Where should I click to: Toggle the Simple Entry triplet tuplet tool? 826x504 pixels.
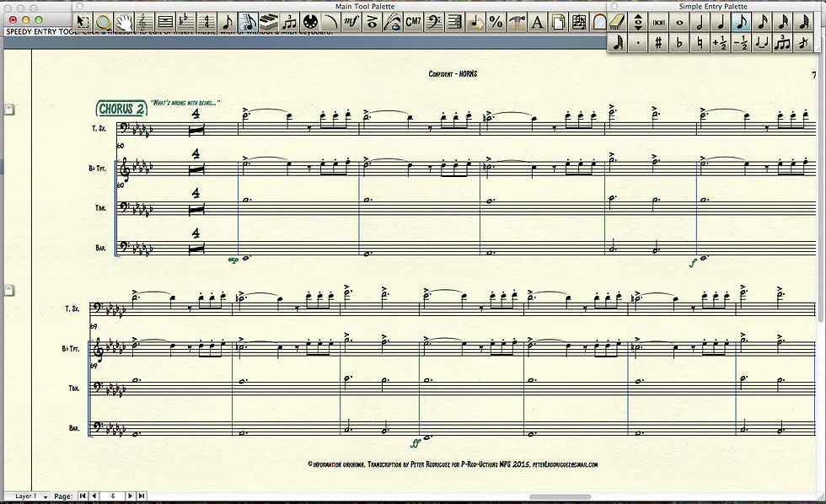[x=783, y=43]
